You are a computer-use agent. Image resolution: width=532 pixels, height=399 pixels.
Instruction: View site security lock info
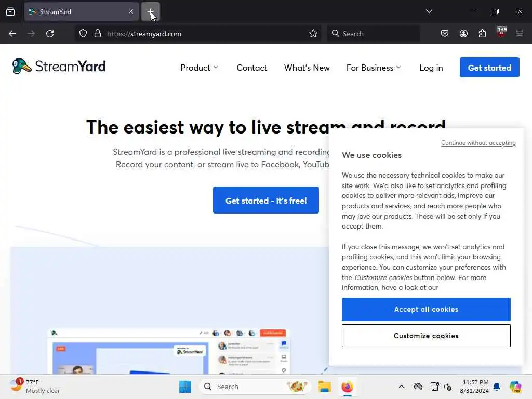click(x=98, y=34)
